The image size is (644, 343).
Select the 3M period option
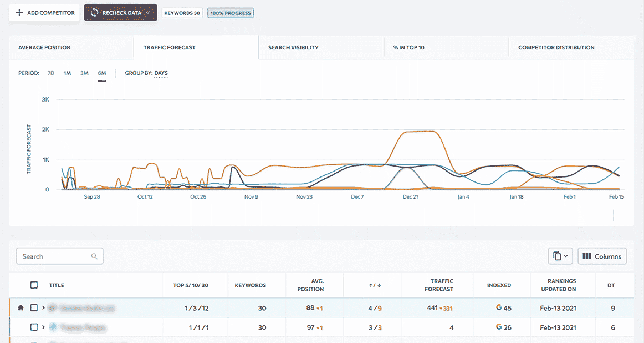click(84, 73)
